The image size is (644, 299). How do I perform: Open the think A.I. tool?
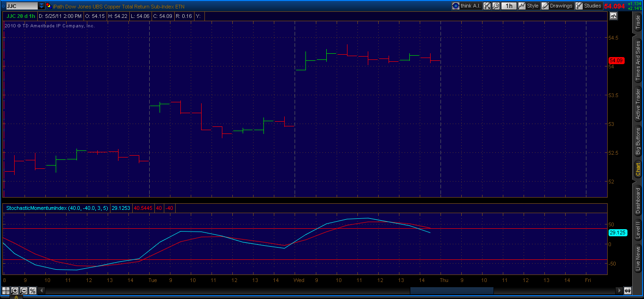click(x=466, y=6)
